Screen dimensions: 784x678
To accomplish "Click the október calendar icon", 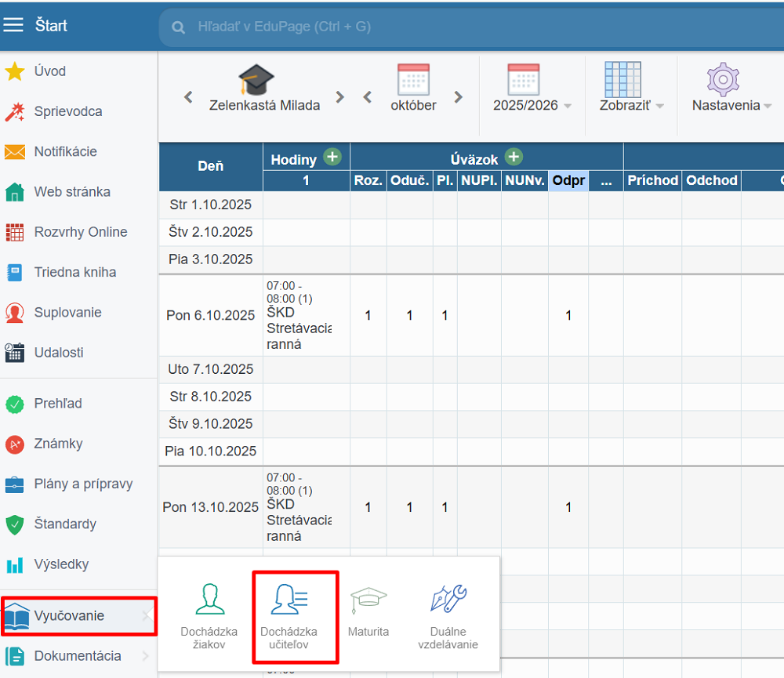I will tap(413, 81).
